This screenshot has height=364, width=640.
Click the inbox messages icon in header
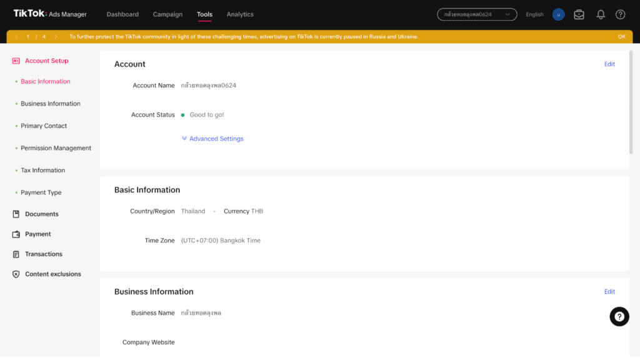click(x=579, y=15)
